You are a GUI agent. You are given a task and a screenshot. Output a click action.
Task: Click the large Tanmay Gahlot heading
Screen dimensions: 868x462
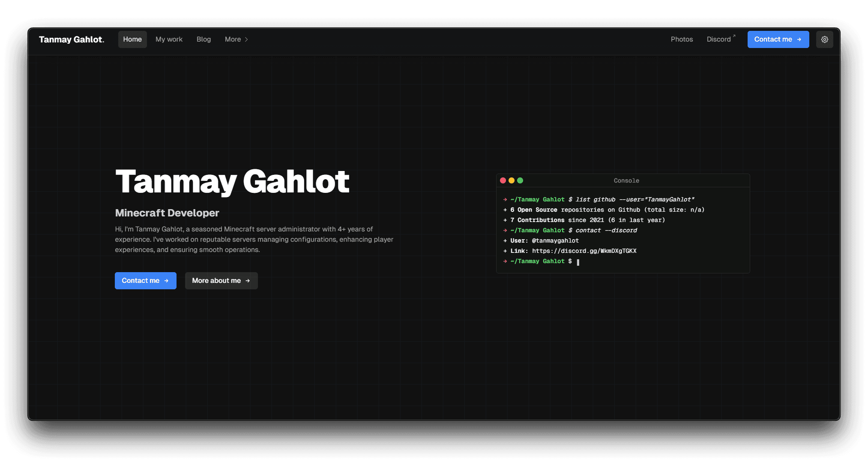pos(232,182)
